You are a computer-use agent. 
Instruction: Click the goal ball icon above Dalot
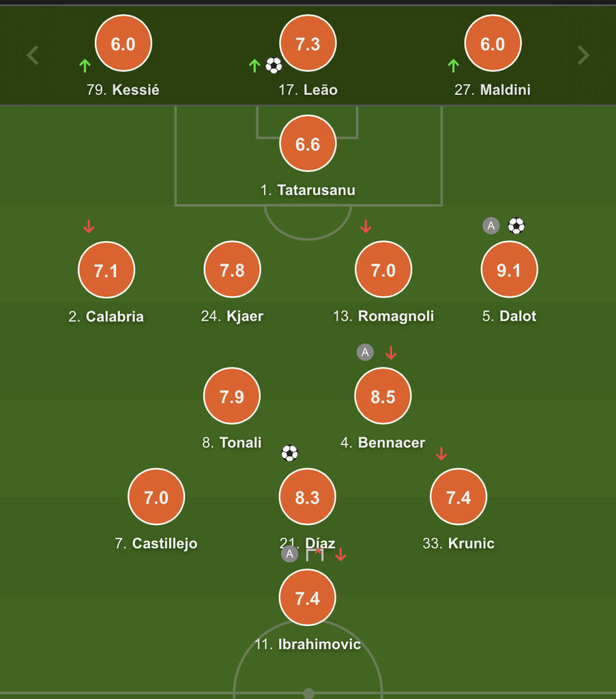pos(516,226)
